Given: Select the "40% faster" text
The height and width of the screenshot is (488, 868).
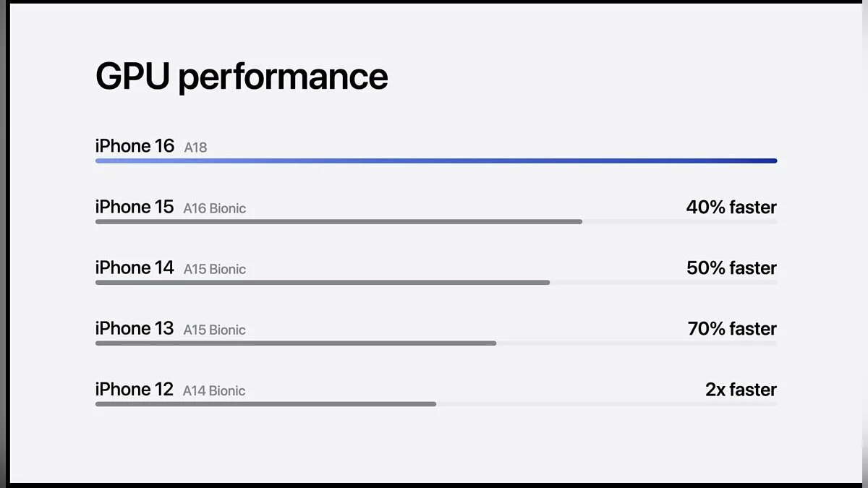Looking at the screenshot, I should pyautogui.click(x=731, y=207).
